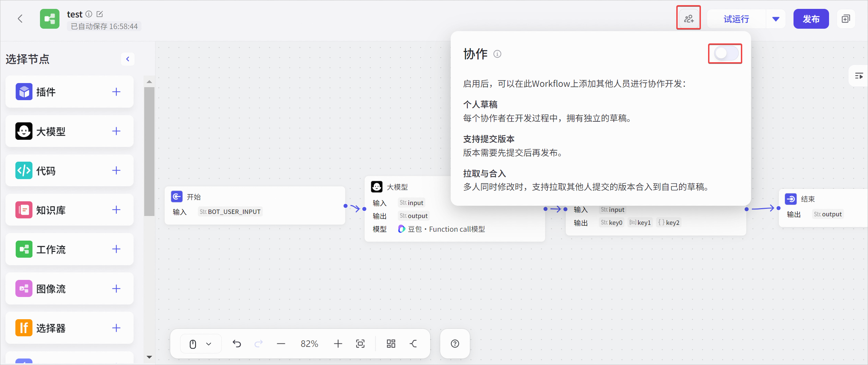Add a 选择器 node with plus
The height and width of the screenshot is (365, 868).
116,328
